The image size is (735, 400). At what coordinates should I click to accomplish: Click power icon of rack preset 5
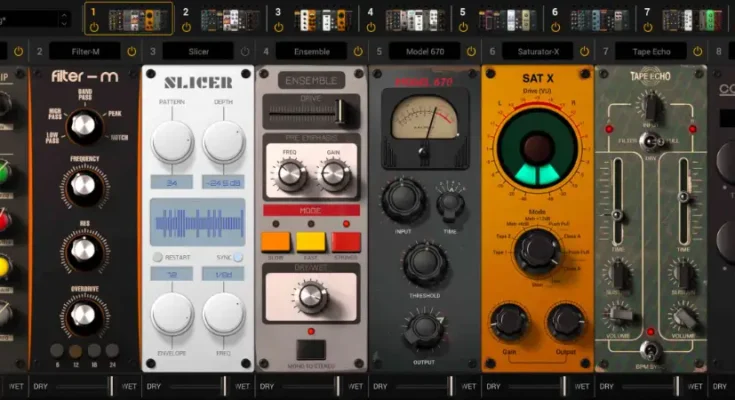462,27
